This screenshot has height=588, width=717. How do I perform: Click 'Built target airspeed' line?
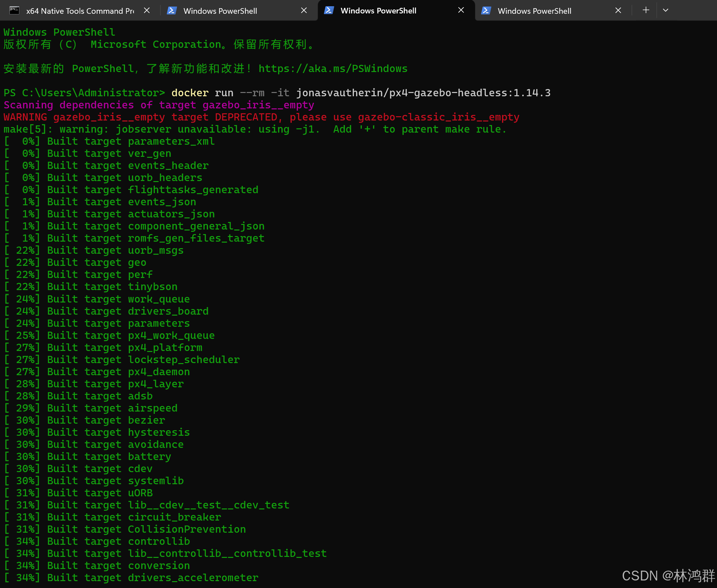tap(91, 408)
